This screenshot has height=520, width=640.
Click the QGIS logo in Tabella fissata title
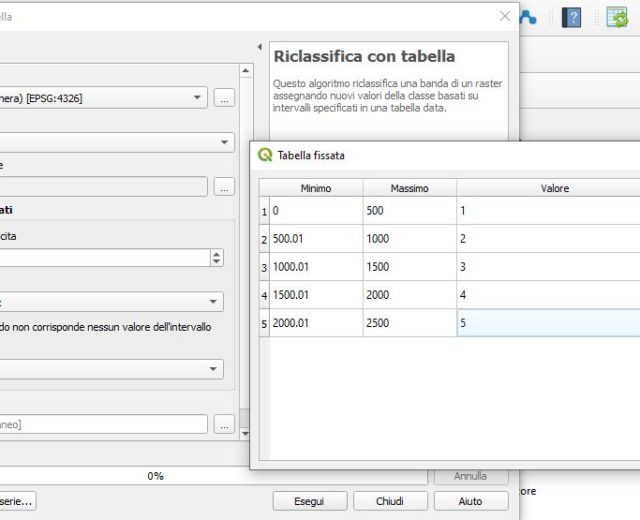click(x=265, y=155)
